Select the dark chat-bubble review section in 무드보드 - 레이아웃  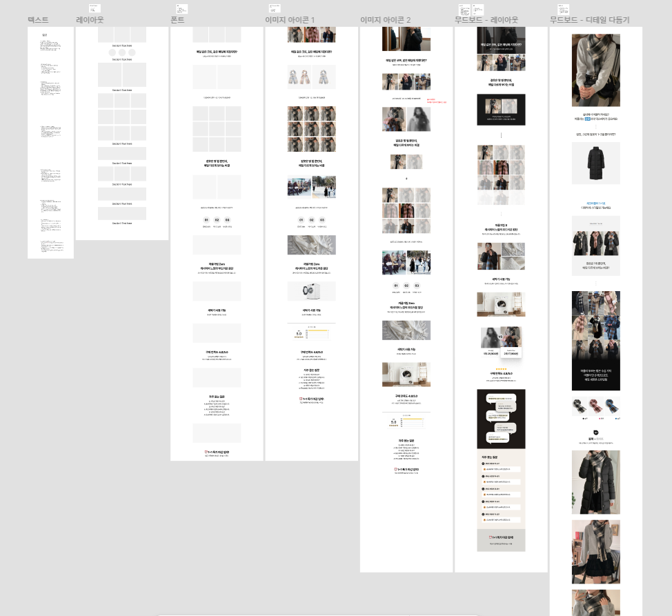(x=501, y=419)
